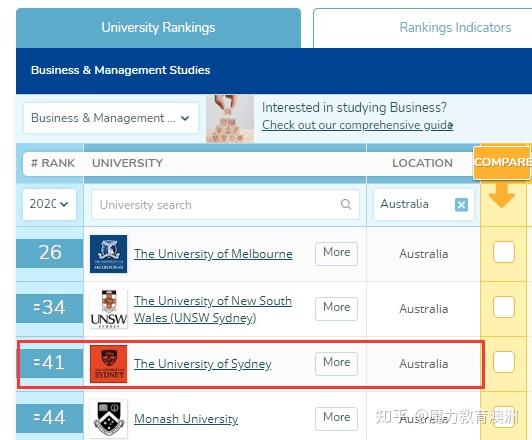The height and width of the screenshot is (440, 532).
Task: Click Australia location in Sydney row
Action: [x=423, y=364]
